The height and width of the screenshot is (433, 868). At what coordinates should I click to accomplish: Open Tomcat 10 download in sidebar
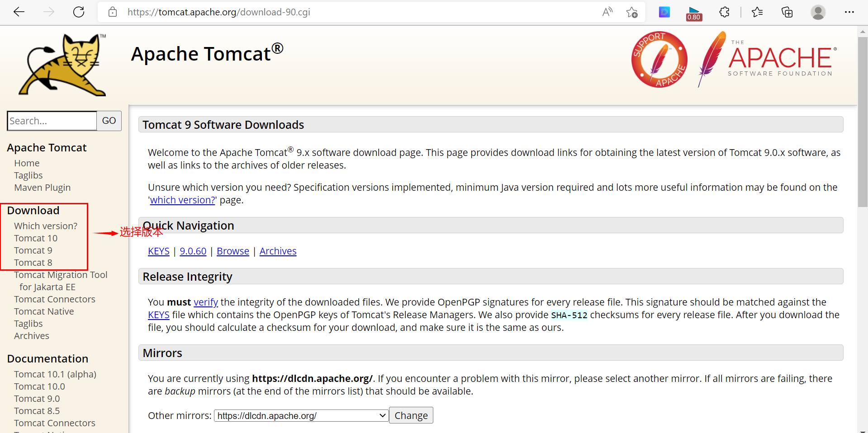pos(36,238)
